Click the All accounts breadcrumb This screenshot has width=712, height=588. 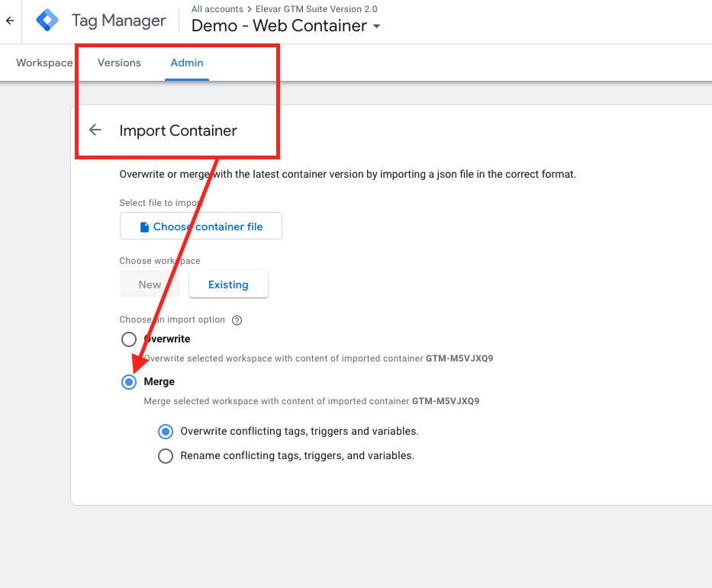(x=217, y=9)
